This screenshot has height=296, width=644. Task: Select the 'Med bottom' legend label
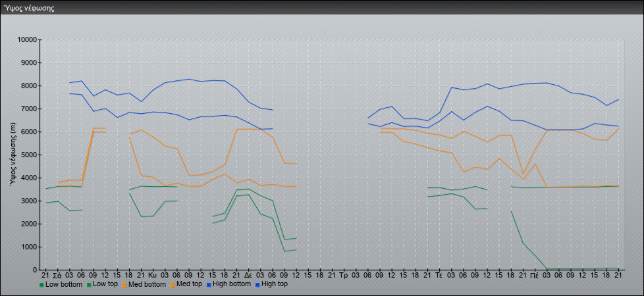click(x=147, y=284)
